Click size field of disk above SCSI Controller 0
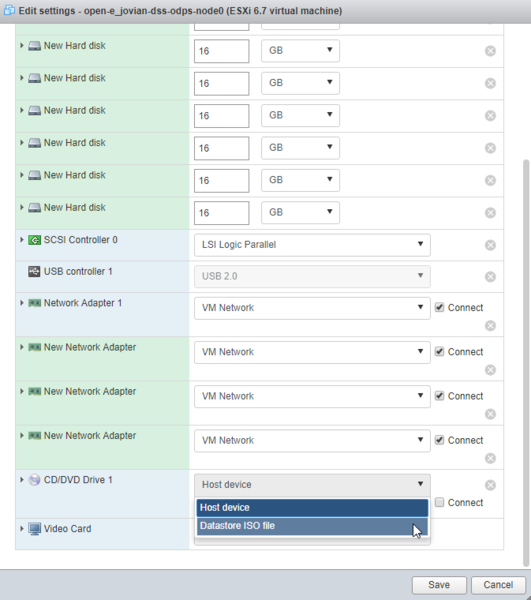The image size is (531, 600). coord(222,213)
